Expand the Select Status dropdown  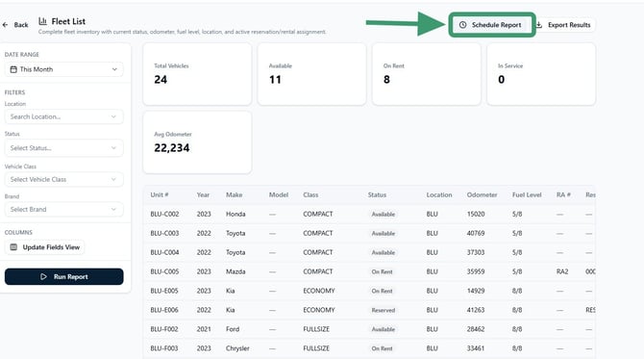[64, 148]
